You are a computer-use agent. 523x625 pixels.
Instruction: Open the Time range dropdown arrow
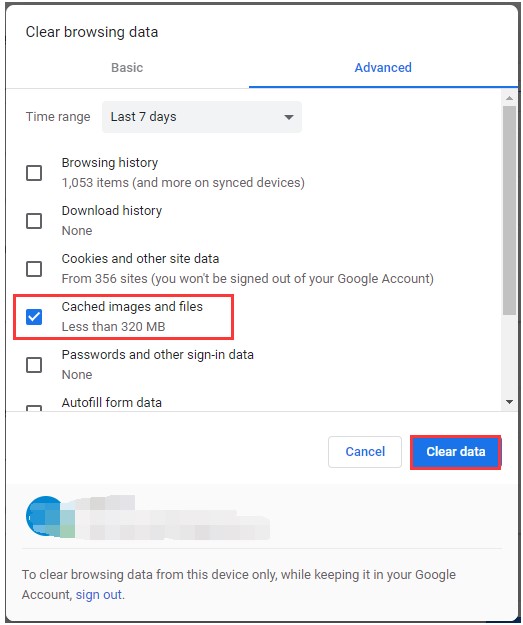point(289,117)
